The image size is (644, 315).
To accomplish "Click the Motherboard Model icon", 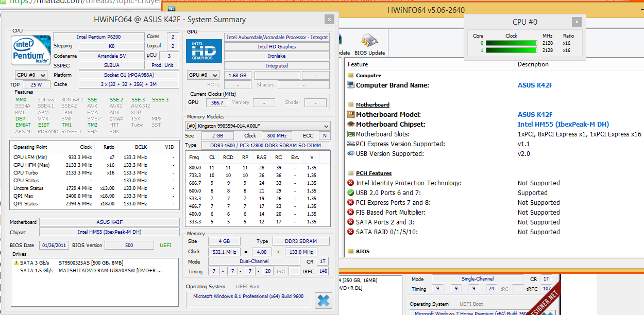I will (x=351, y=115).
